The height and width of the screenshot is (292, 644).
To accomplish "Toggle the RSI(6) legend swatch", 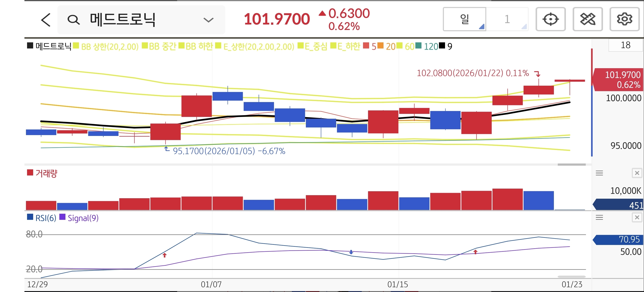I will point(30,217).
